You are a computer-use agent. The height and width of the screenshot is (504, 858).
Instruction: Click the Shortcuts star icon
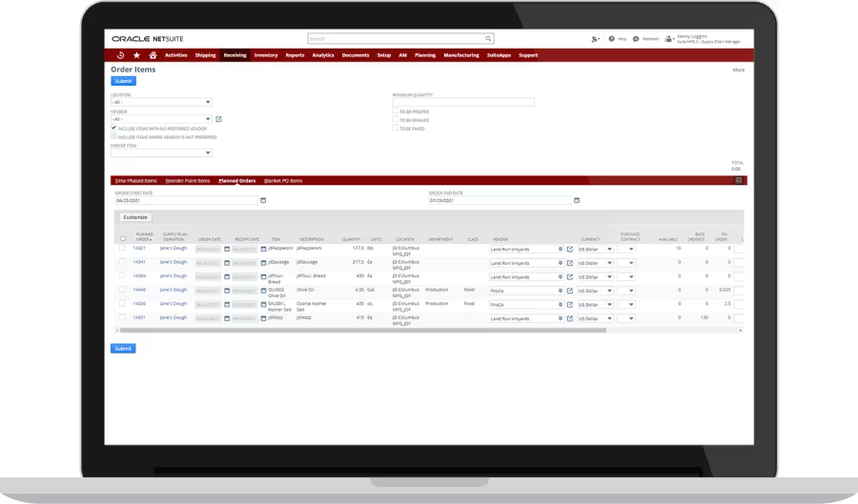pos(136,55)
